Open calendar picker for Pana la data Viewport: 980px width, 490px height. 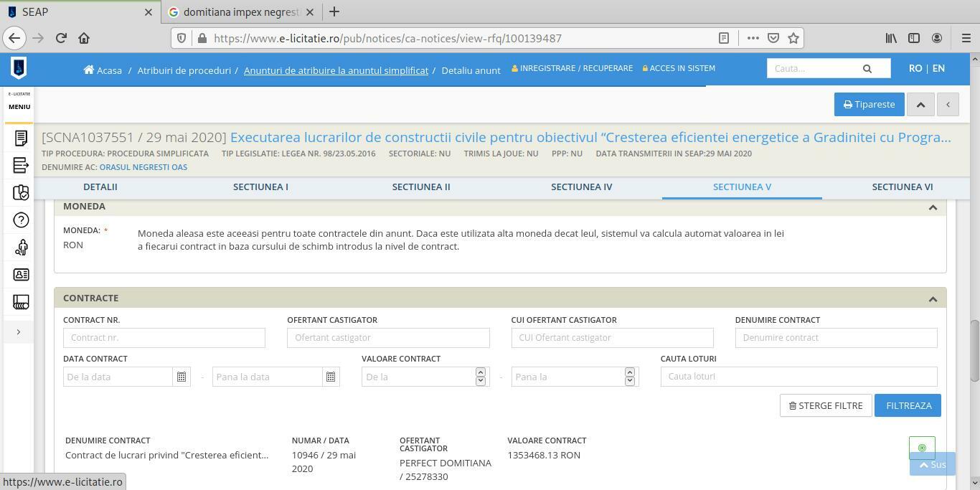(x=331, y=377)
